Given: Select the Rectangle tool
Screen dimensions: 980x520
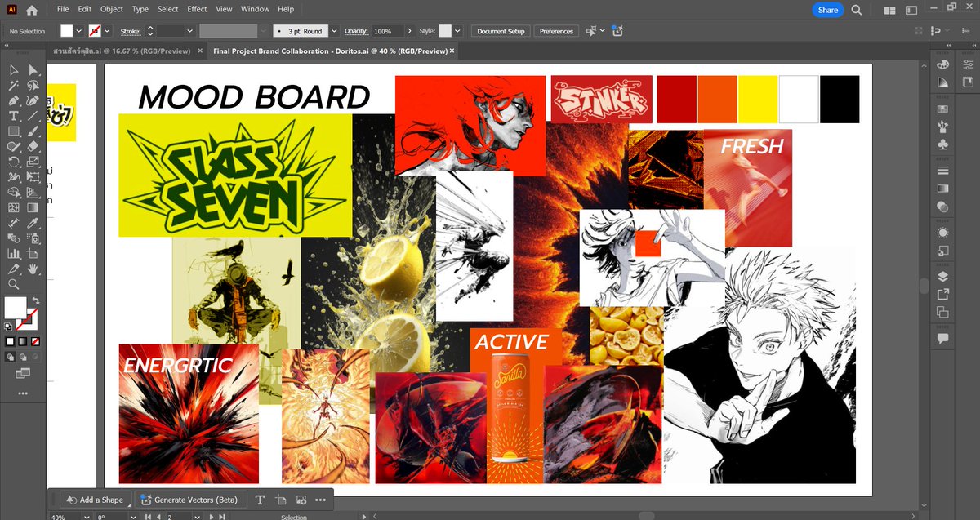Looking at the screenshot, I should click(14, 131).
